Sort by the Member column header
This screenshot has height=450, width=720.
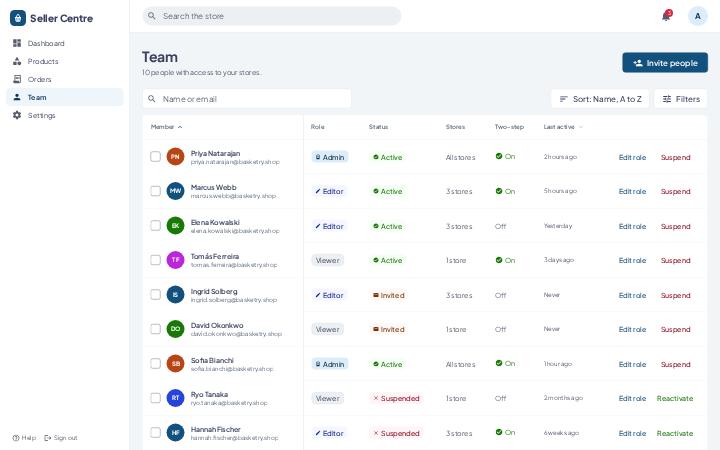point(166,127)
